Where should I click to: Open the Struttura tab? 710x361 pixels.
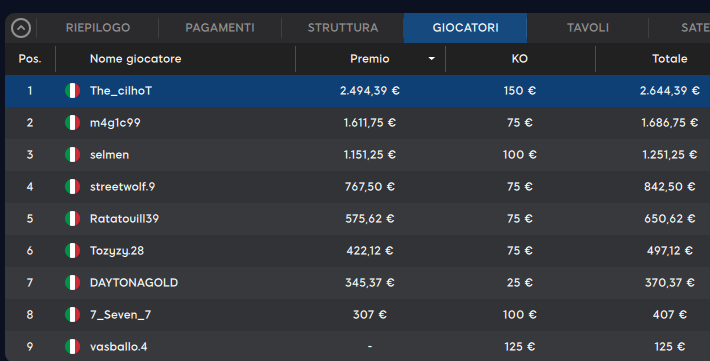343,28
